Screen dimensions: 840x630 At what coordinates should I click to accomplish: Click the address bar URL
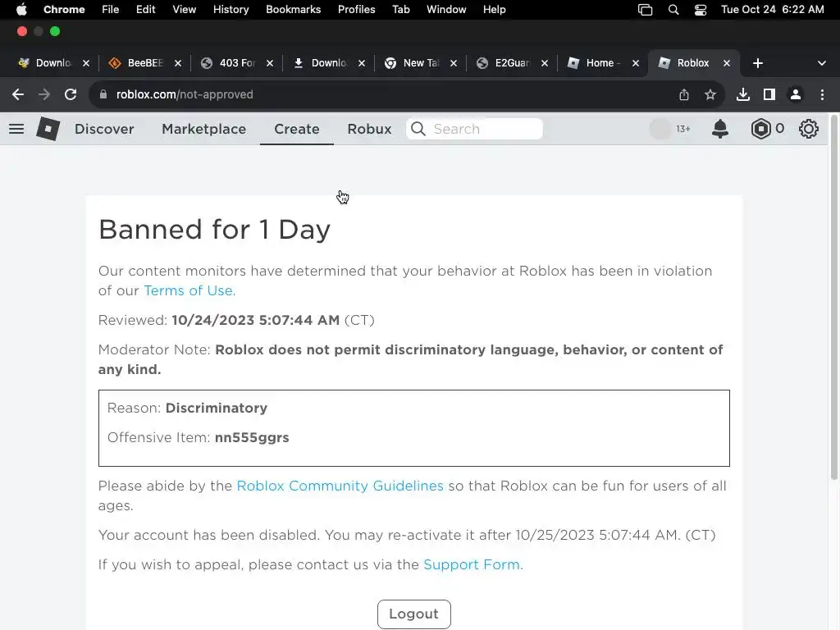(x=185, y=94)
